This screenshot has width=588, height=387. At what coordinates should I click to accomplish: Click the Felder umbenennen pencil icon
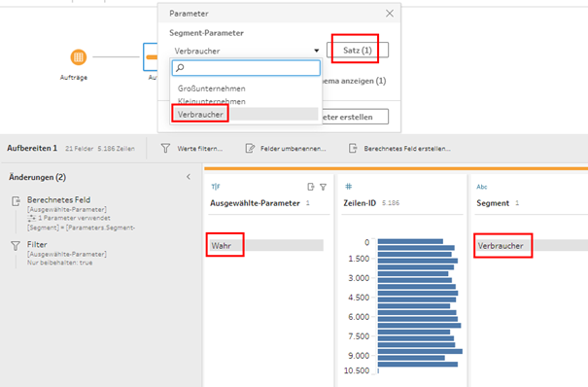pos(250,149)
